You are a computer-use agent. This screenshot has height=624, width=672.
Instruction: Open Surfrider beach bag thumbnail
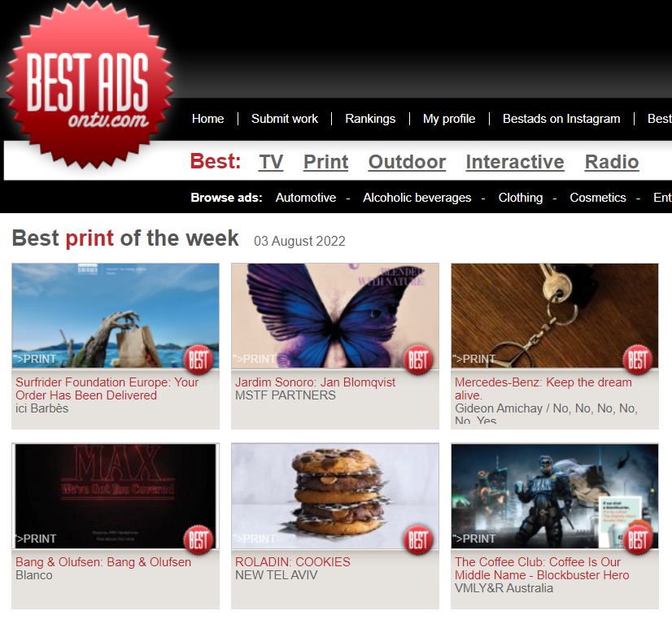pos(116,316)
